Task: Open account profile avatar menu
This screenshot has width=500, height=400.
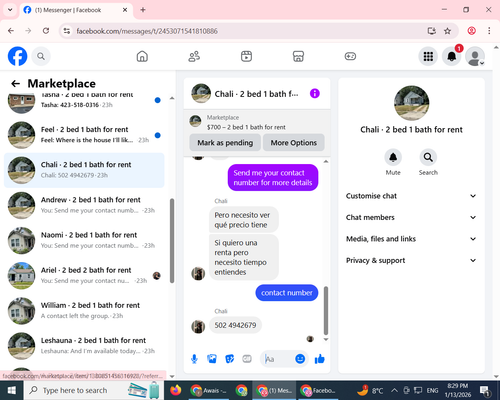Action: (475, 56)
